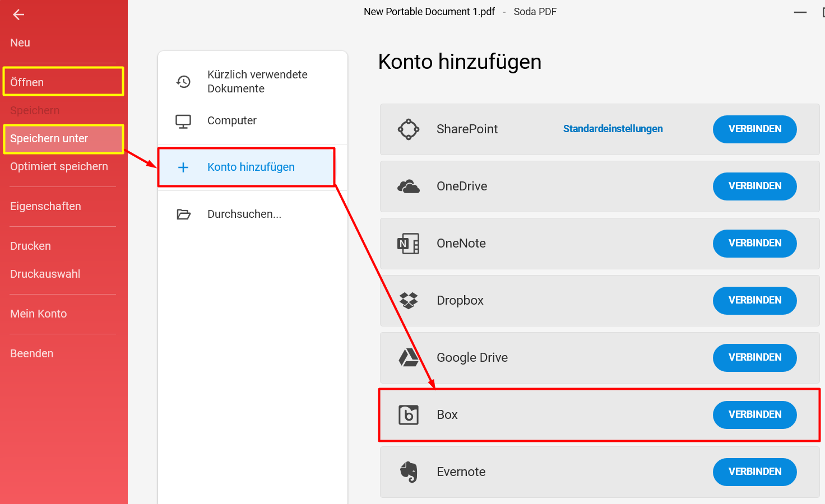The image size is (825, 504).
Task: Open SharePoint Standardeinstellungen link
Action: pyautogui.click(x=613, y=129)
